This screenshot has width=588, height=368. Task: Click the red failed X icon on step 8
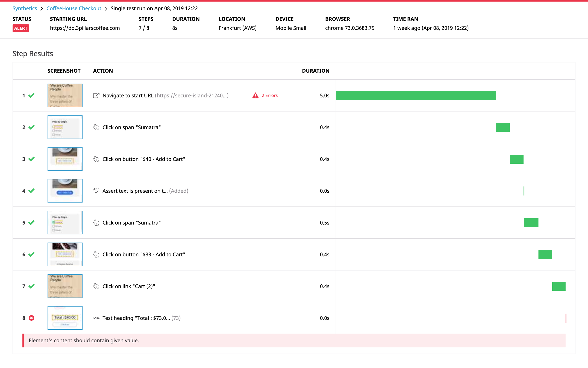click(x=31, y=318)
